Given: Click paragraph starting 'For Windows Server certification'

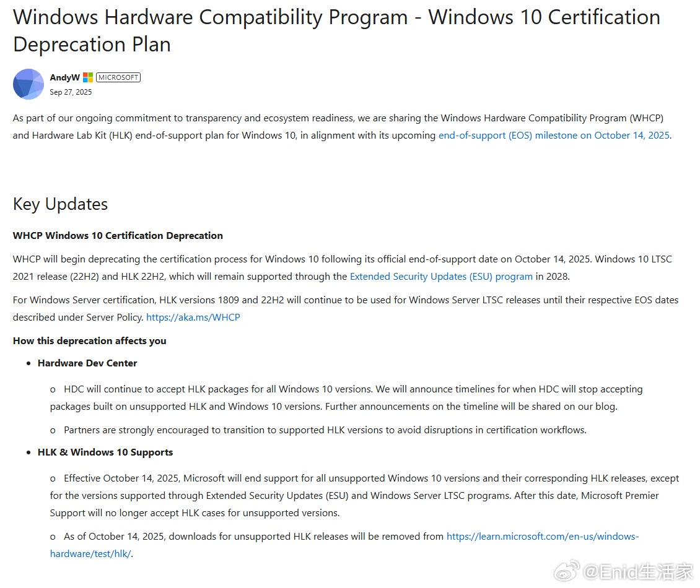Looking at the screenshot, I should point(346,308).
